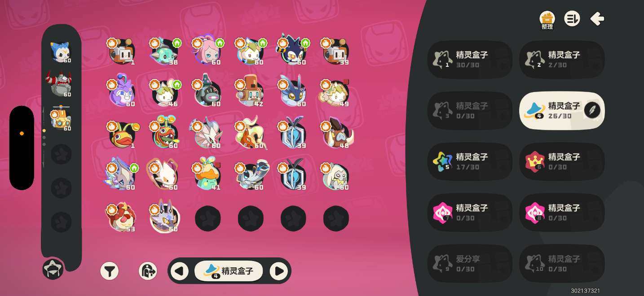Viewport: 644px width, 296px height.
Task: Go to previous box with left arrow
Action: [179, 271]
